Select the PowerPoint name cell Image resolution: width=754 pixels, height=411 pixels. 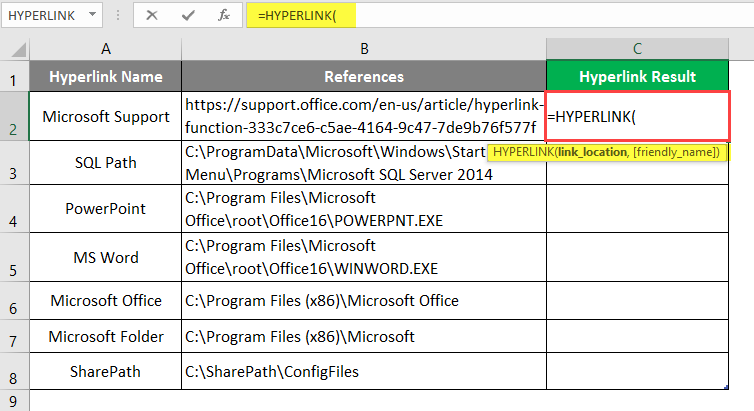coord(106,209)
